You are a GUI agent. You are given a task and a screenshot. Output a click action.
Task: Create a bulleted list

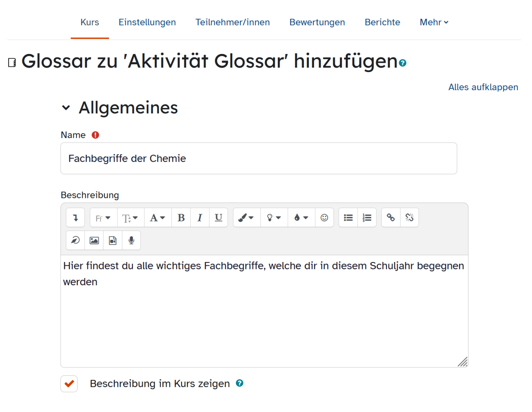[x=348, y=217]
